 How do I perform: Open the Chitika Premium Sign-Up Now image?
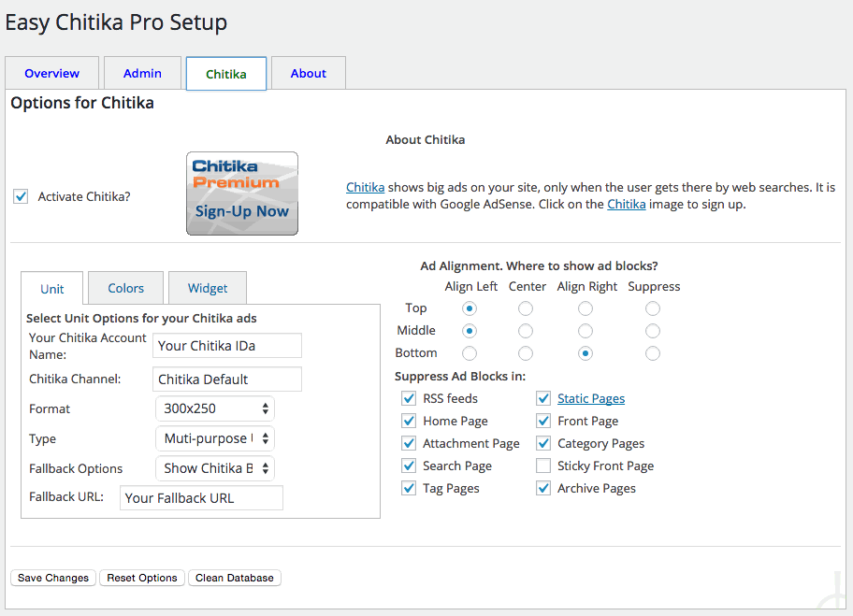point(242,193)
